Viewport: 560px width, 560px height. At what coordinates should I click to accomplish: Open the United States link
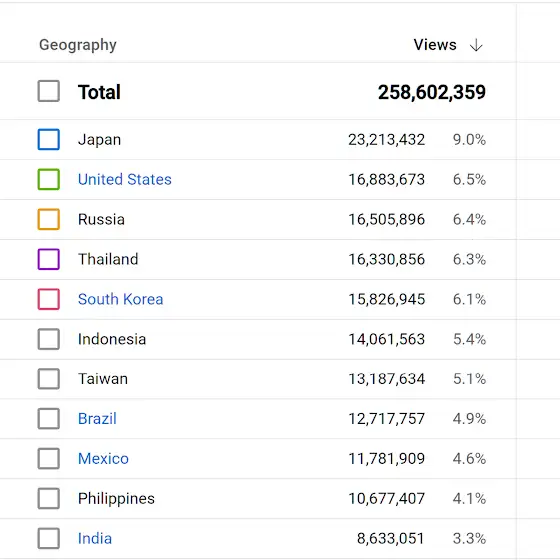[125, 179]
